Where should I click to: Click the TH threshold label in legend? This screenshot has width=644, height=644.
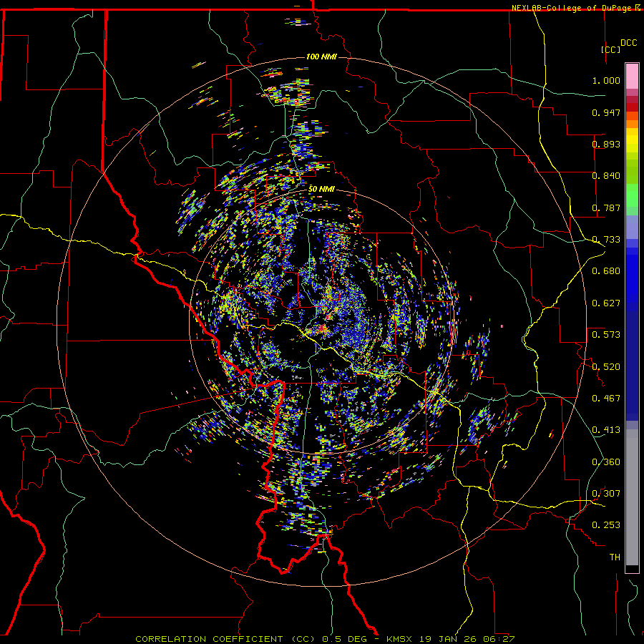tap(615, 557)
